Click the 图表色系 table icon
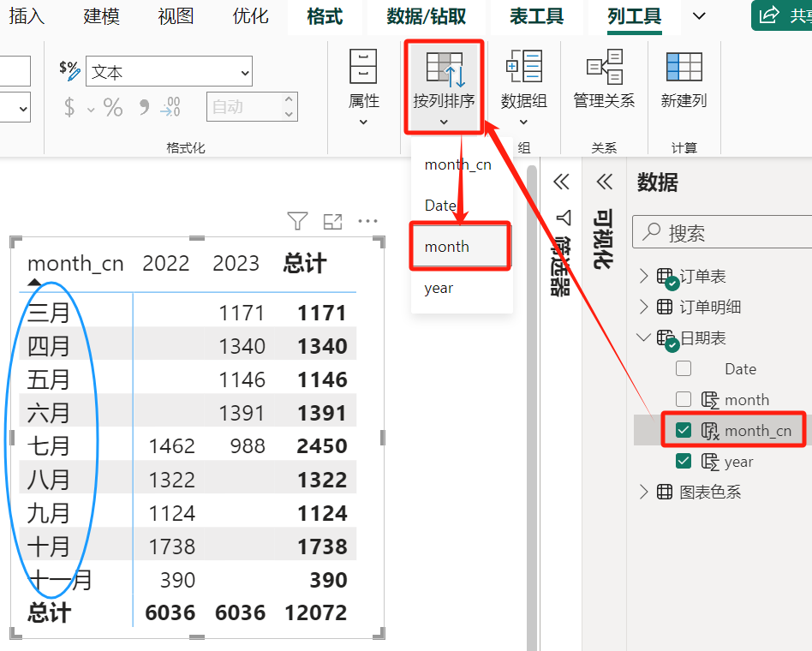Viewport: 812px width, 651px height. (665, 492)
